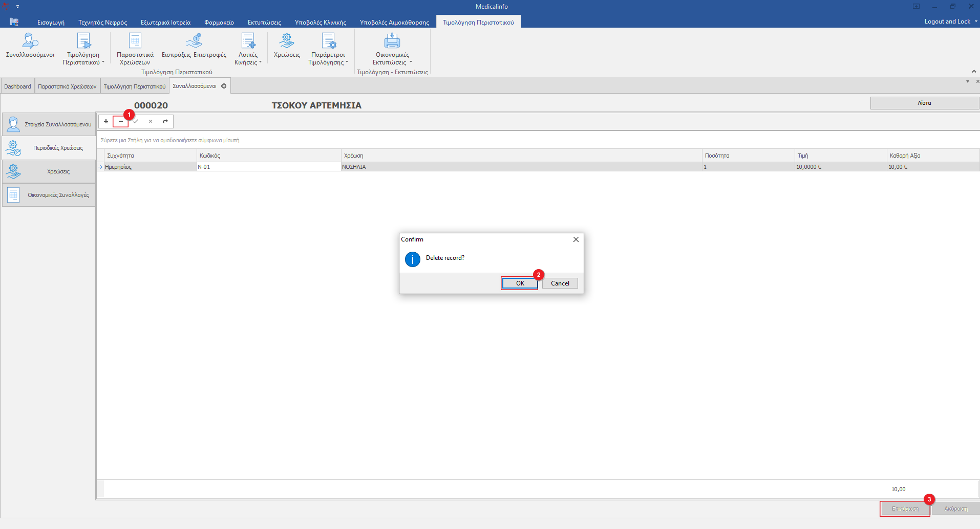Click the undo arrow icon in grid toolbar
Screen dimensions: 980x529
pos(165,121)
